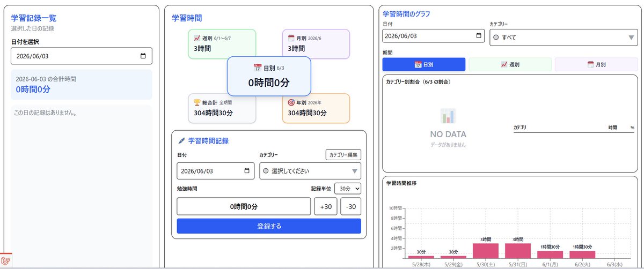Open the 選択してください category dropdown

coord(310,171)
